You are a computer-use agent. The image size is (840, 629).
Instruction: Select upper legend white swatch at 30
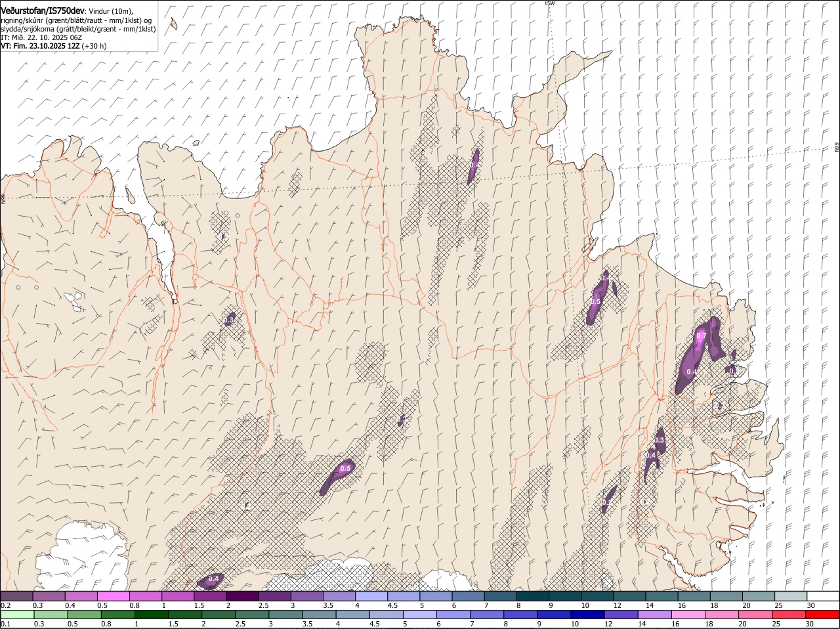823,596
